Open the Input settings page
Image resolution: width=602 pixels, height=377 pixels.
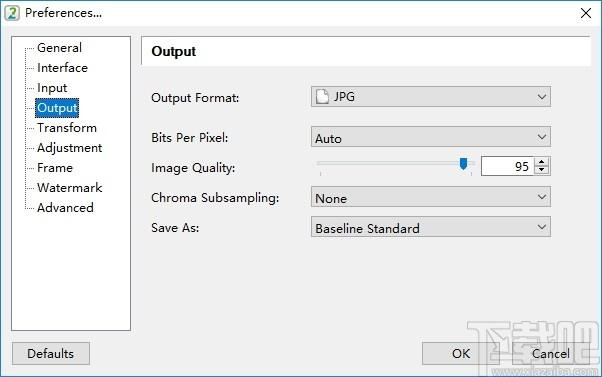coord(52,88)
